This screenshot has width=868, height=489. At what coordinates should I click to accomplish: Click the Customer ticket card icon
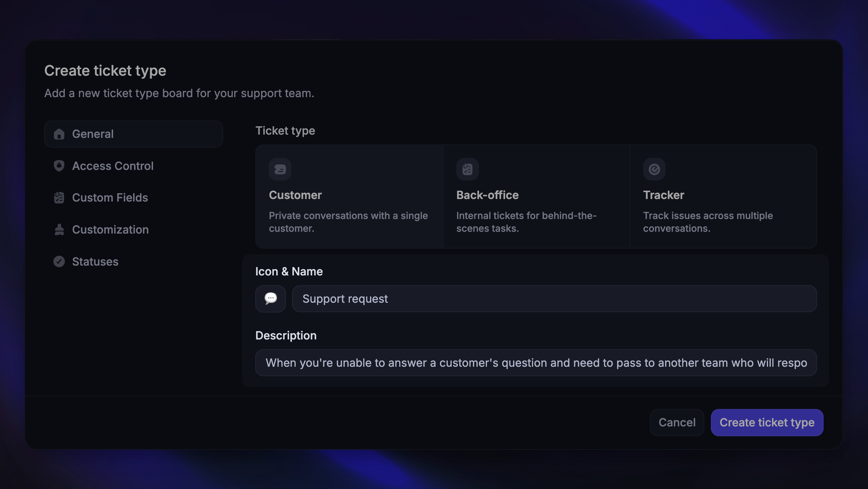click(280, 169)
